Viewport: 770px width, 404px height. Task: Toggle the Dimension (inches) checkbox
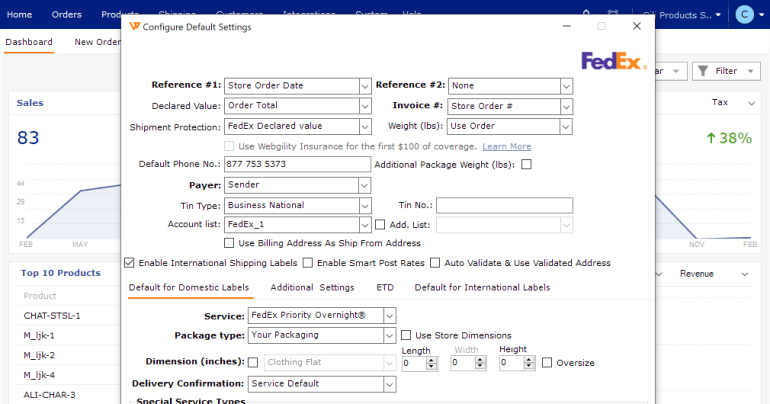[253, 362]
